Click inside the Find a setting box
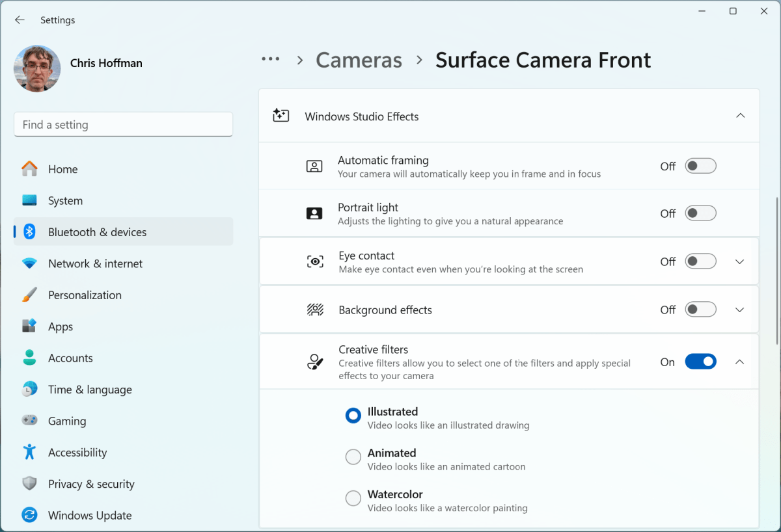 pyautogui.click(x=123, y=124)
